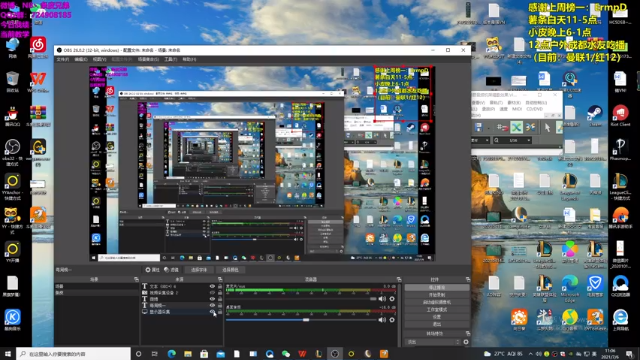640x360 pixels.
Task: Select the 视频采集设备 2 source row
Action: click(182, 293)
